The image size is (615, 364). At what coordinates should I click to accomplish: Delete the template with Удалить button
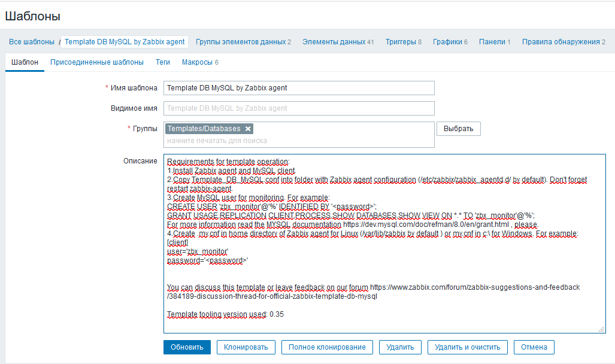coord(400,347)
